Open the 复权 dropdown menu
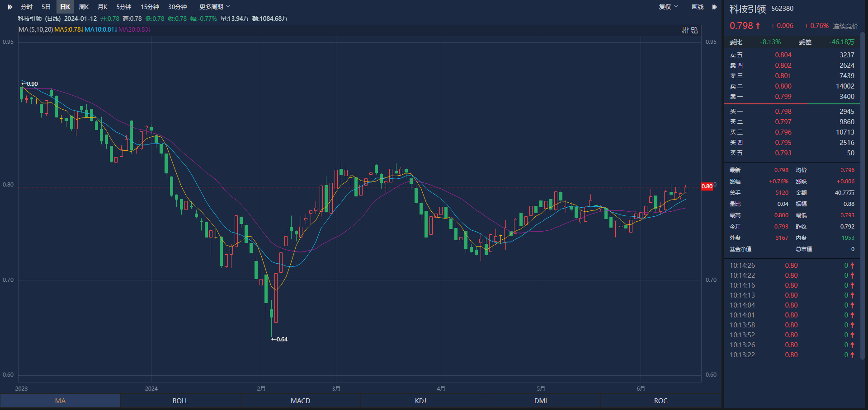 click(x=668, y=7)
